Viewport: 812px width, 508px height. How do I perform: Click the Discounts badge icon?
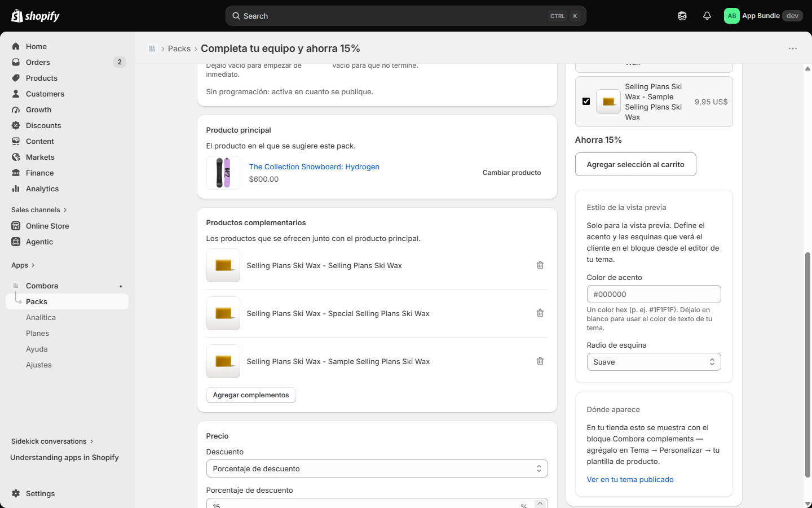(16, 125)
